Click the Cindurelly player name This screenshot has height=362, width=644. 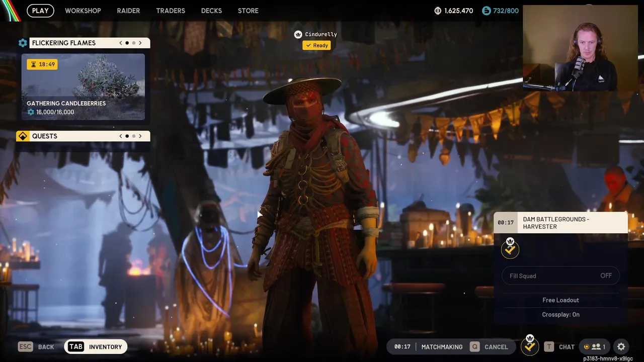321,35
